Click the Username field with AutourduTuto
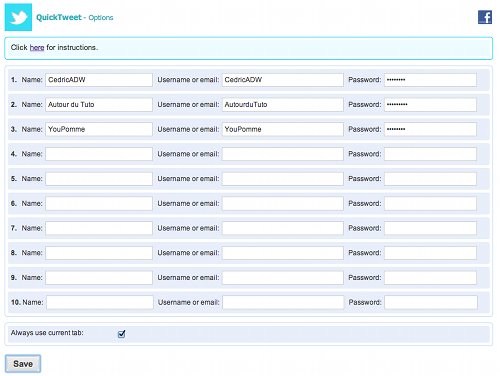The width and height of the screenshot is (500, 376). [283, 105]
